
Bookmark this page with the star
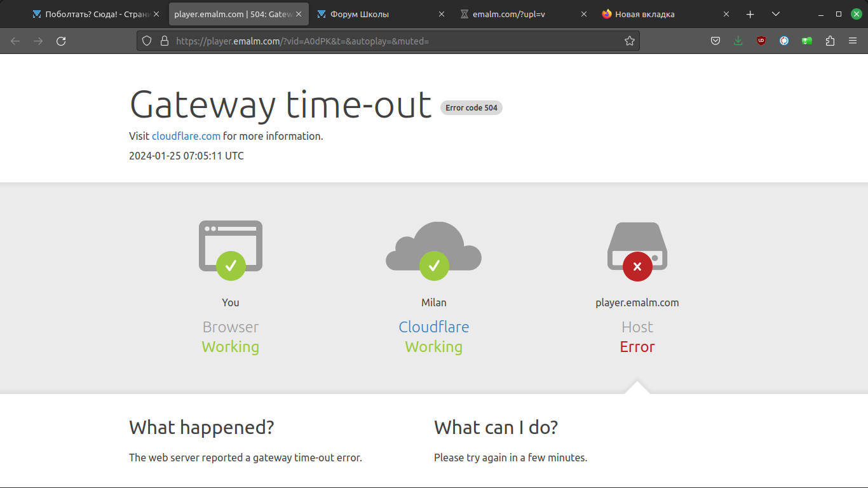[x=630, y=41]
